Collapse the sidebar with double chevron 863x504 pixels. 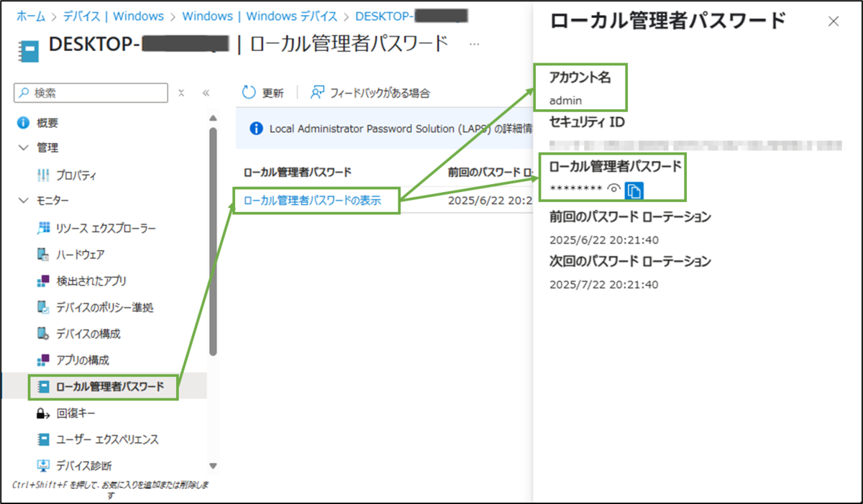(x=206, y=93)
